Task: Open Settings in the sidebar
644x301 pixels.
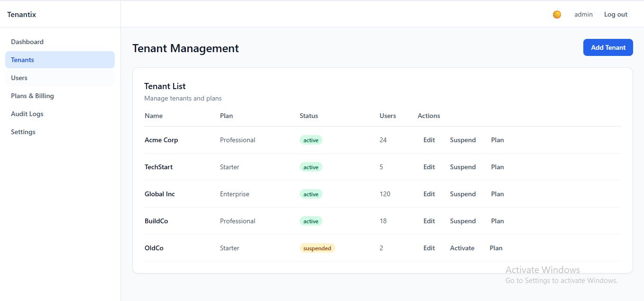Action: pyautogui.click(x=23, y=132)
